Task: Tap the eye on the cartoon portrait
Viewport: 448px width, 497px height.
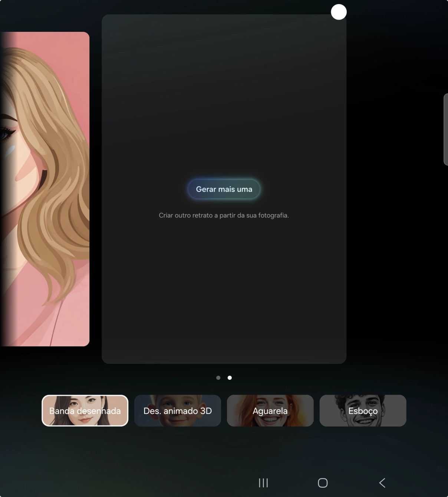Action: (6, 134)
